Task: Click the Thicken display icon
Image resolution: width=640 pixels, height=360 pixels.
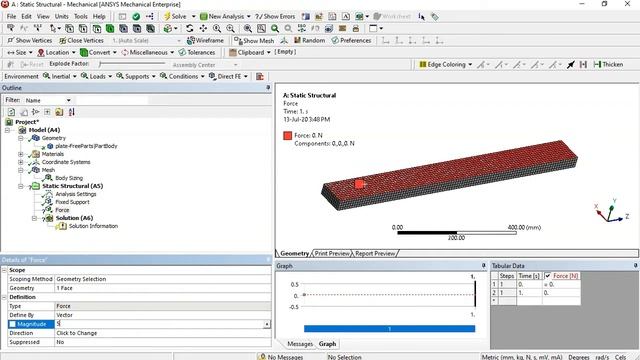Action: click(597, 64)
